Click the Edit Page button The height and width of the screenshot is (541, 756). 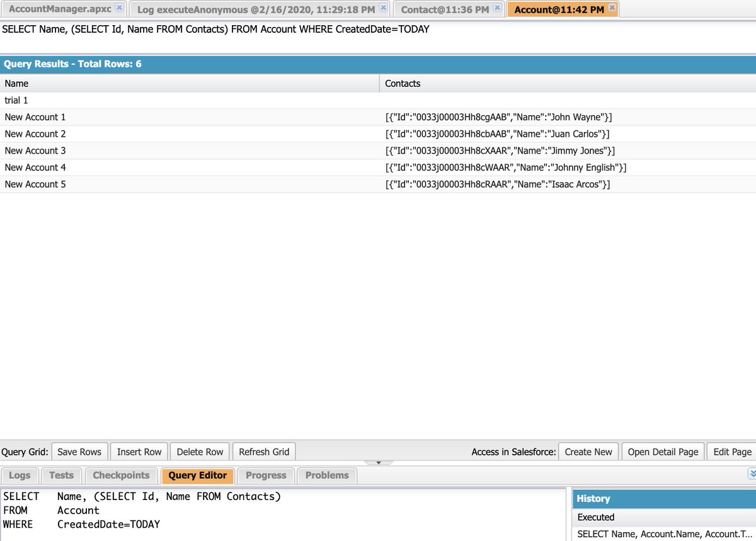click(x=732, y=452)
